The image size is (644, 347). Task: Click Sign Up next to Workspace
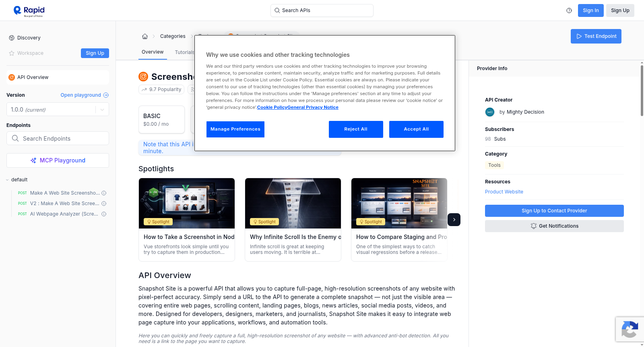(95, 53)
